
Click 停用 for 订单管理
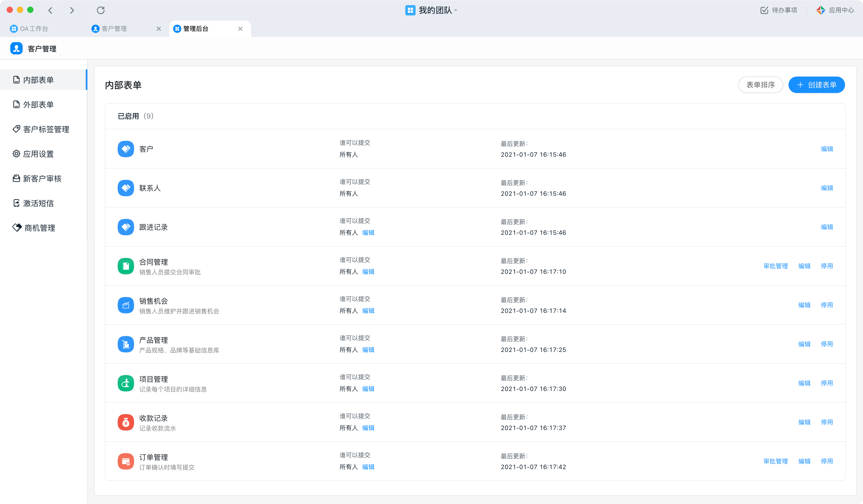[827, 461]
